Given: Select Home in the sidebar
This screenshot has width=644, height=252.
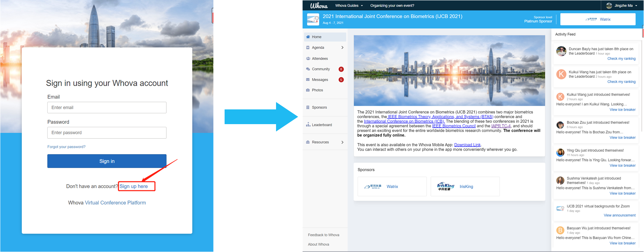Looking at the screenshot, I should pos(325,37).
